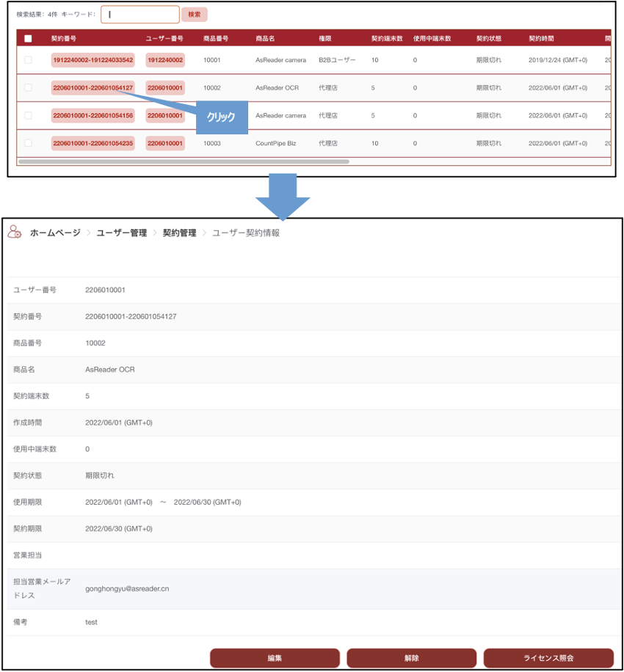Click the user management icon beside ホームページ

(x=15, y=232)
